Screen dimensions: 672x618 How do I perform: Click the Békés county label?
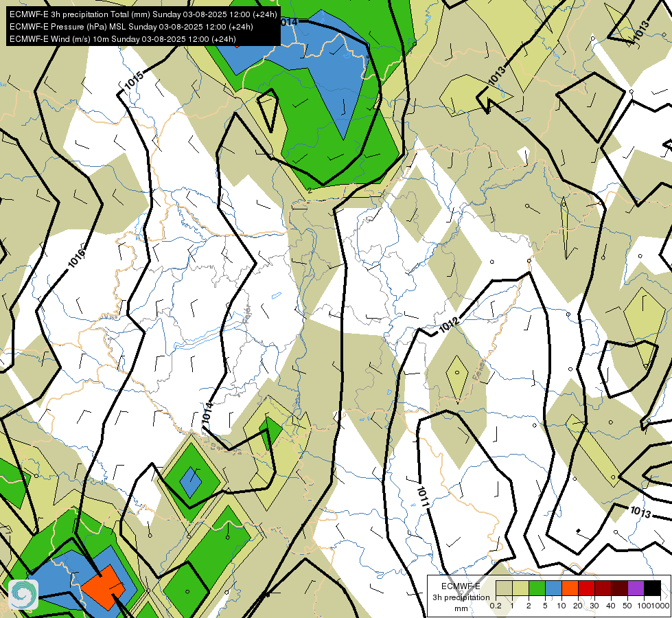(x=480, y=369)
